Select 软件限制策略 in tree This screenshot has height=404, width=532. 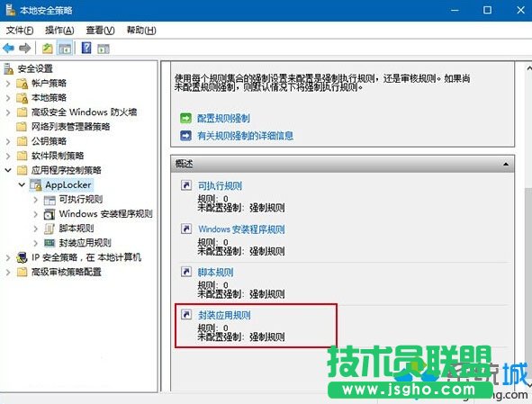[58, 156]
